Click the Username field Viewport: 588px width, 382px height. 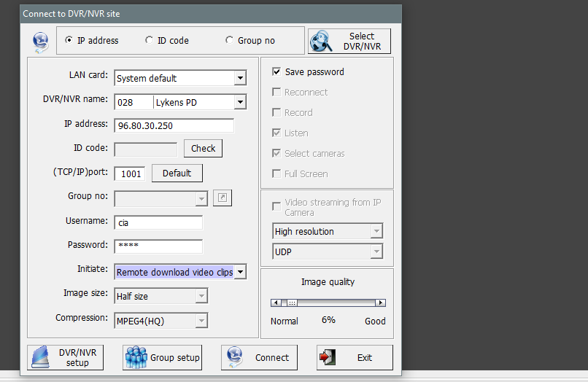click(158, 222)
